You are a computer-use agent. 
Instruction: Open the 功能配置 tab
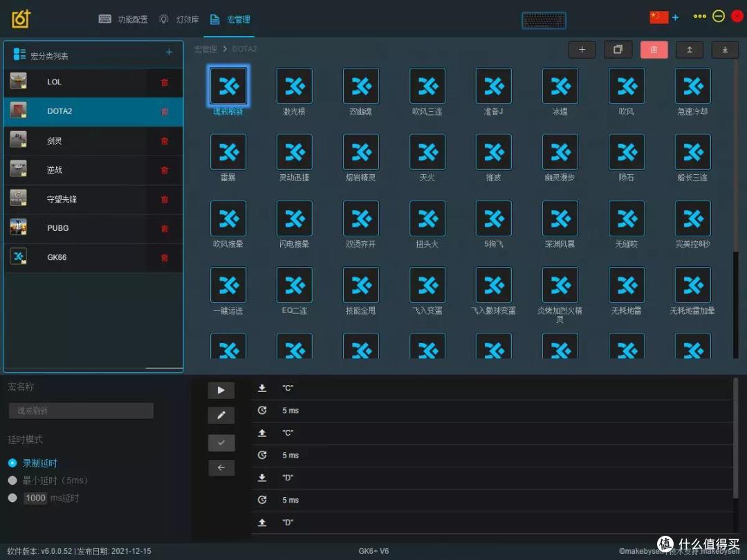123,19
